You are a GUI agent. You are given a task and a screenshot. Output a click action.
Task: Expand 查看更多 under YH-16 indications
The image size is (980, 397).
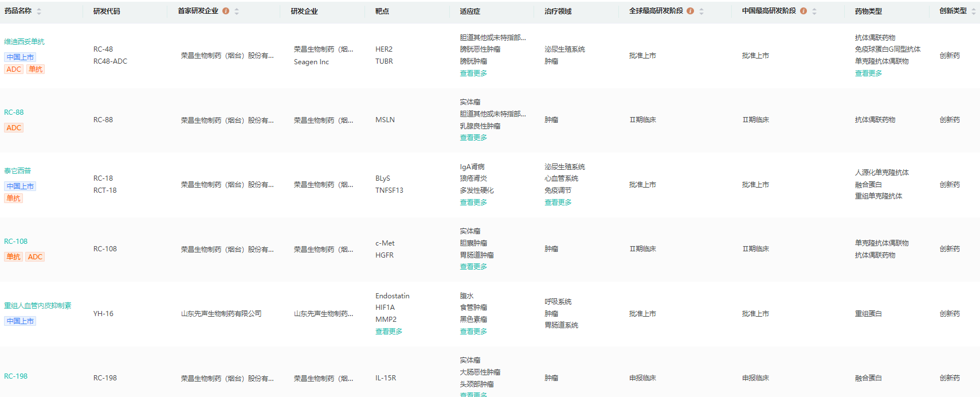point(473,332)
